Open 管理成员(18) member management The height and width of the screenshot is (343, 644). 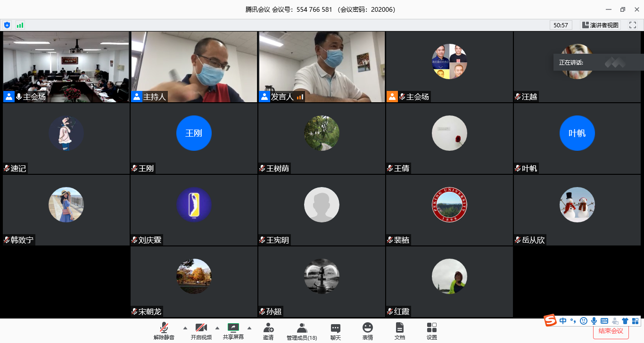302,331
